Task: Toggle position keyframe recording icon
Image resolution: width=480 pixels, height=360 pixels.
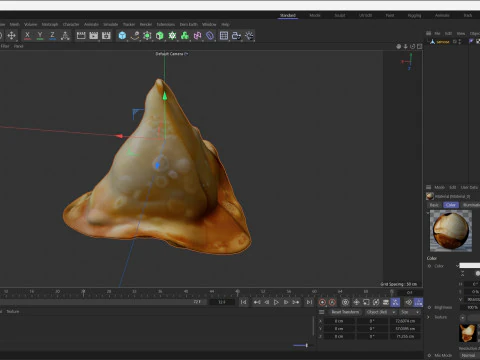Action: tap(356, 302)
